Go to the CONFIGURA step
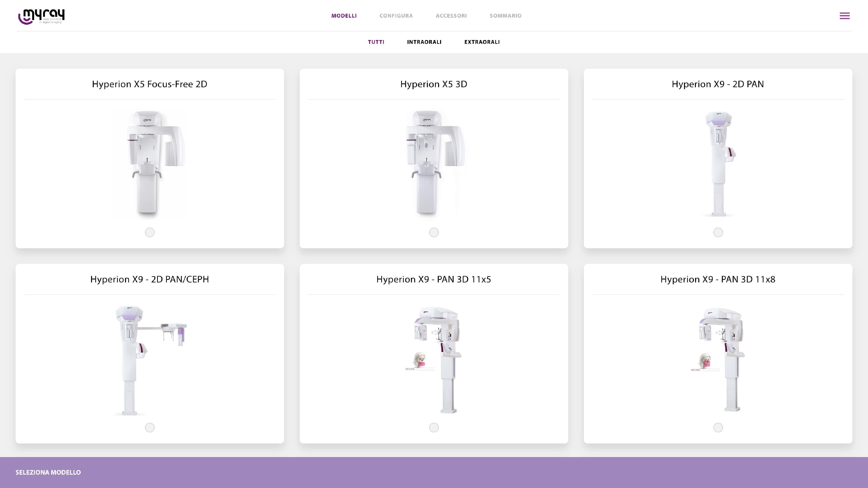 pyautogui.click(x=396, y=16)
